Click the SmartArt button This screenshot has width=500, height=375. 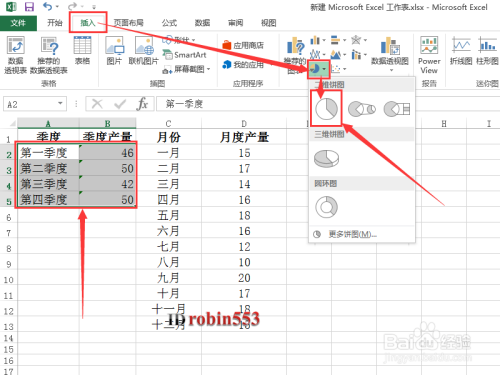pos(184,55)
